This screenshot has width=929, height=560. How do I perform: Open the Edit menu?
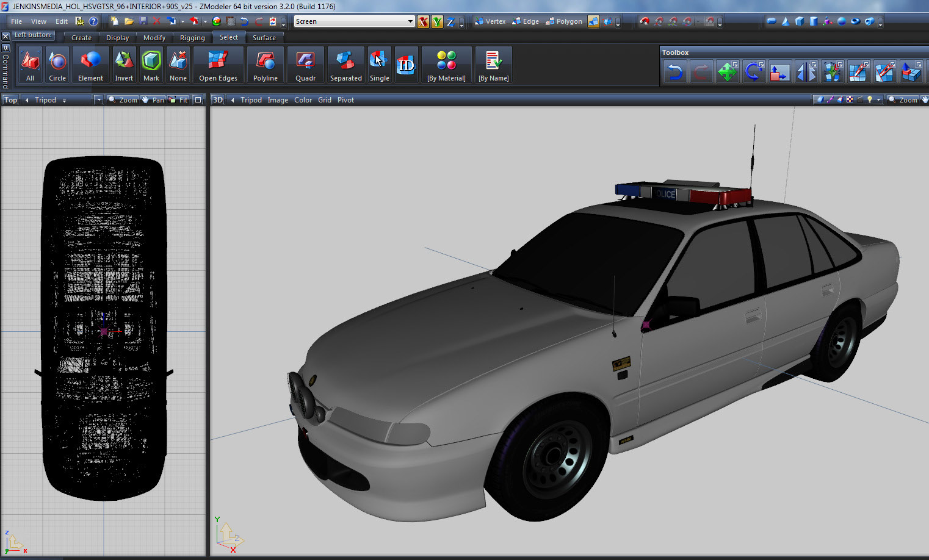[62, 21]
